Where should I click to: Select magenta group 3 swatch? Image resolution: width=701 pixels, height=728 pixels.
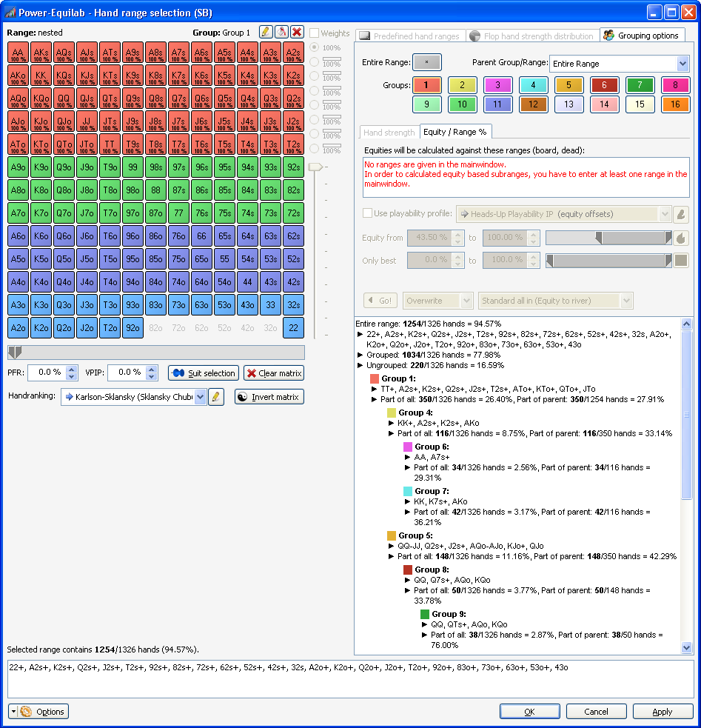point(497,85)
